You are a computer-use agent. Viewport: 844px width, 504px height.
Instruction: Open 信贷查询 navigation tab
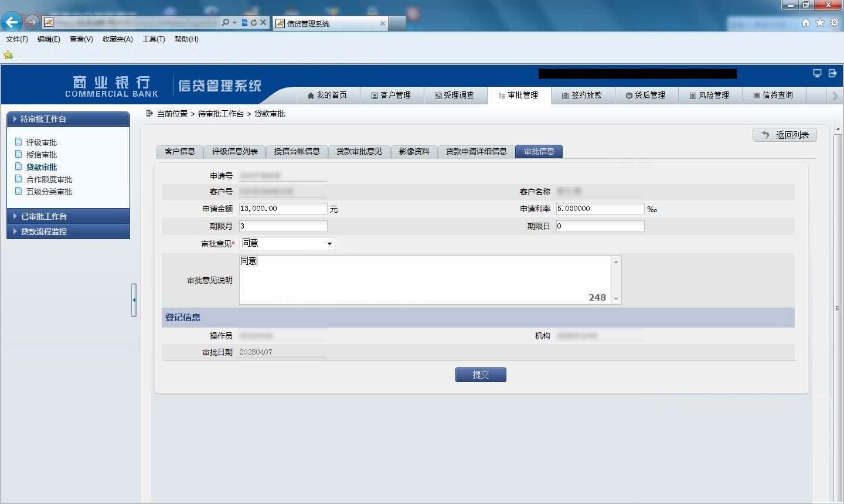tap(774, 95)
